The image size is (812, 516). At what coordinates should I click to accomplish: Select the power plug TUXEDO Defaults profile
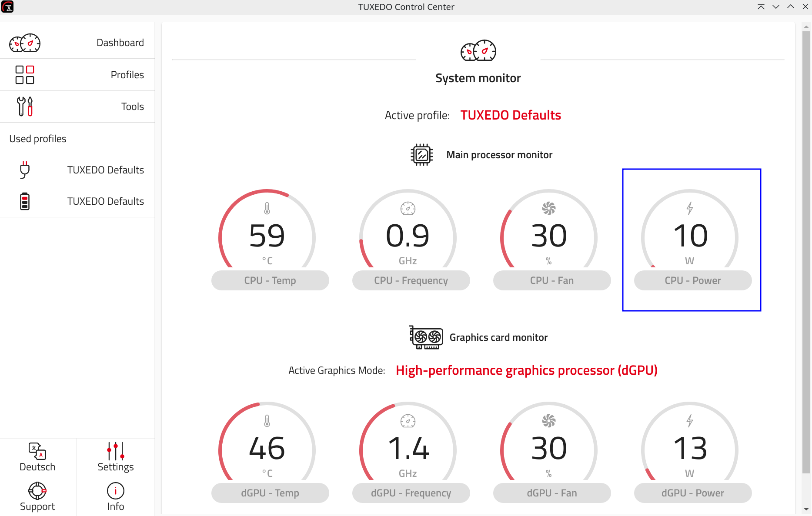[x=77, y=170]
